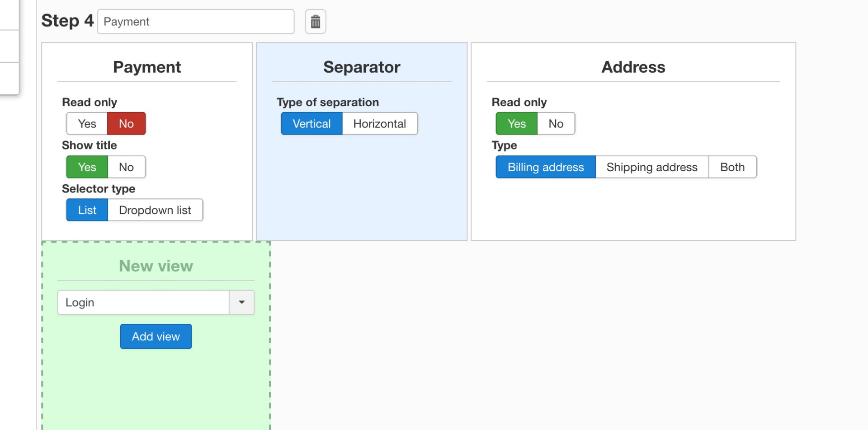868x430 pixels.
Task: Set Address Read only to Yes
Action: [516, 124]
